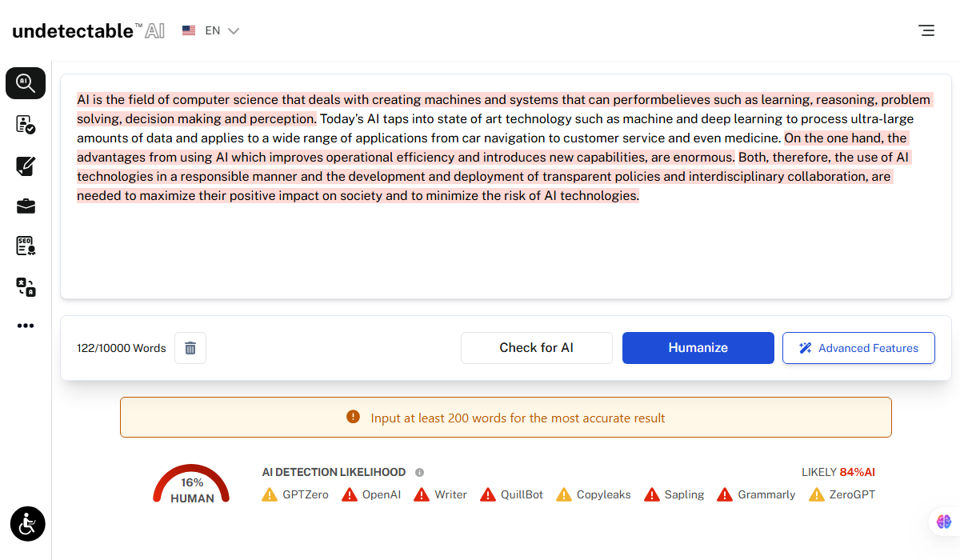Select the document checkmark sidebar icon
The width and height of the screenshot is (960, 560).
(x=26, y=124)
